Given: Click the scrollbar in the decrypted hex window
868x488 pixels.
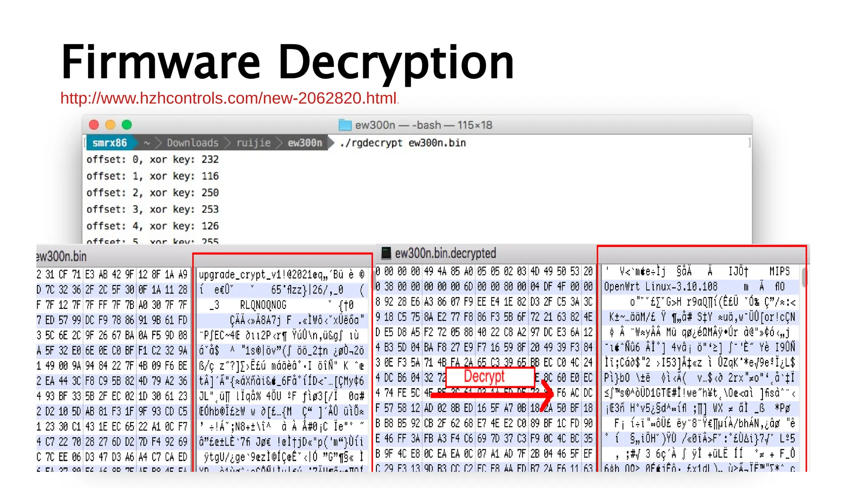Looking at the screenshot, I should coord(804,277).
